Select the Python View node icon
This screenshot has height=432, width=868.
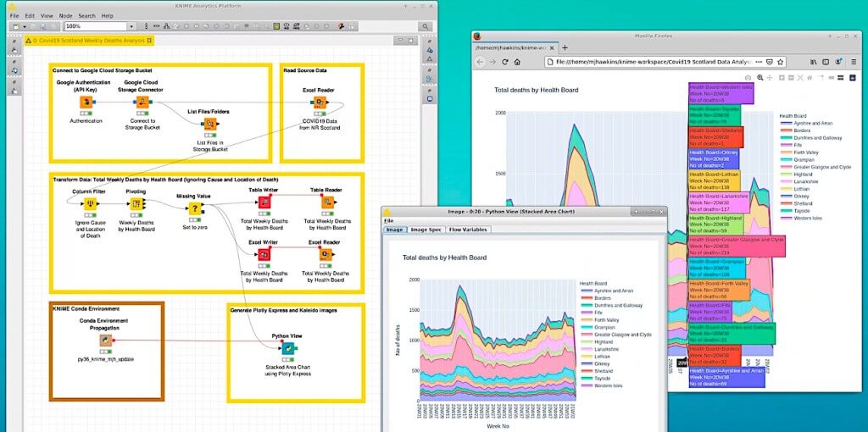point(288,348)
